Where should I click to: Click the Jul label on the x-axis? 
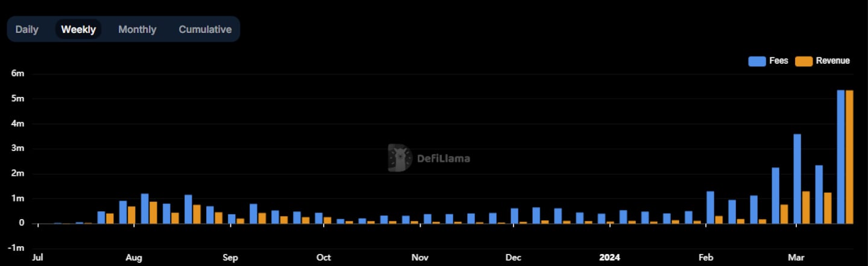coord(38,258)
